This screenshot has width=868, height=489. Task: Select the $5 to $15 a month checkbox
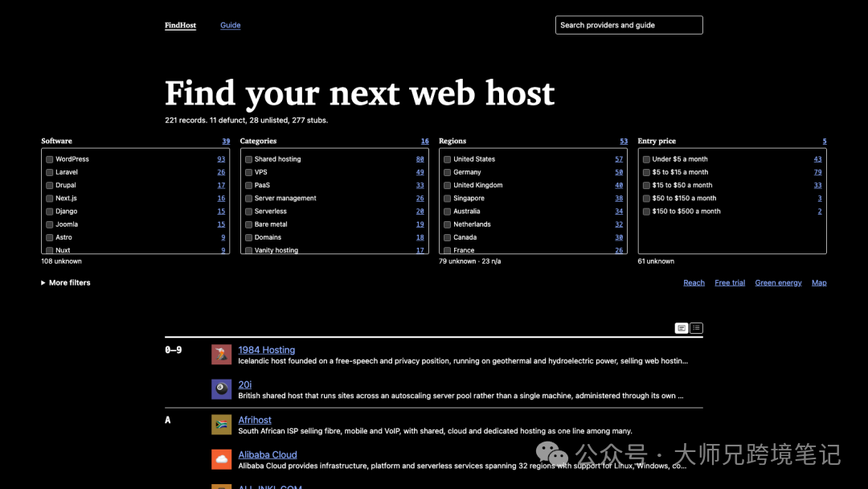point(646,173)
